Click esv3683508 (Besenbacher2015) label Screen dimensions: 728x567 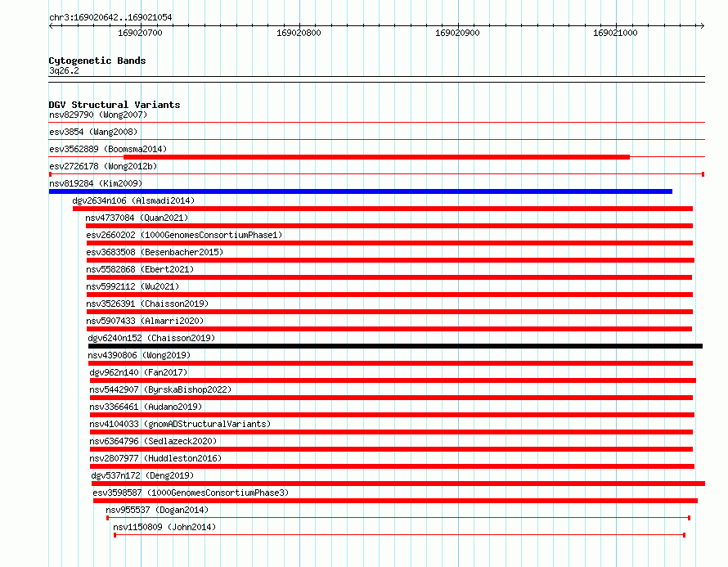[155, 252]
